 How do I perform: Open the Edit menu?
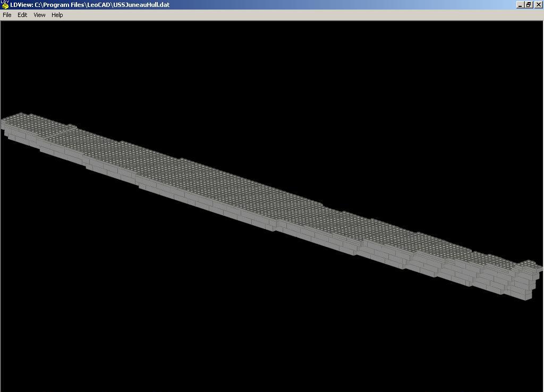[x=22, y=15]
